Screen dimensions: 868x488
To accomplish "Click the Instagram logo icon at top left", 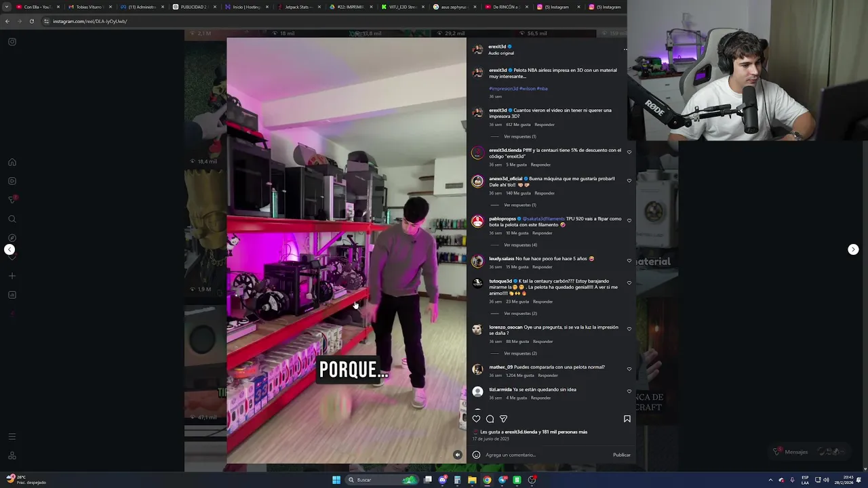I will pyautogui.click(x=12, y=42).
